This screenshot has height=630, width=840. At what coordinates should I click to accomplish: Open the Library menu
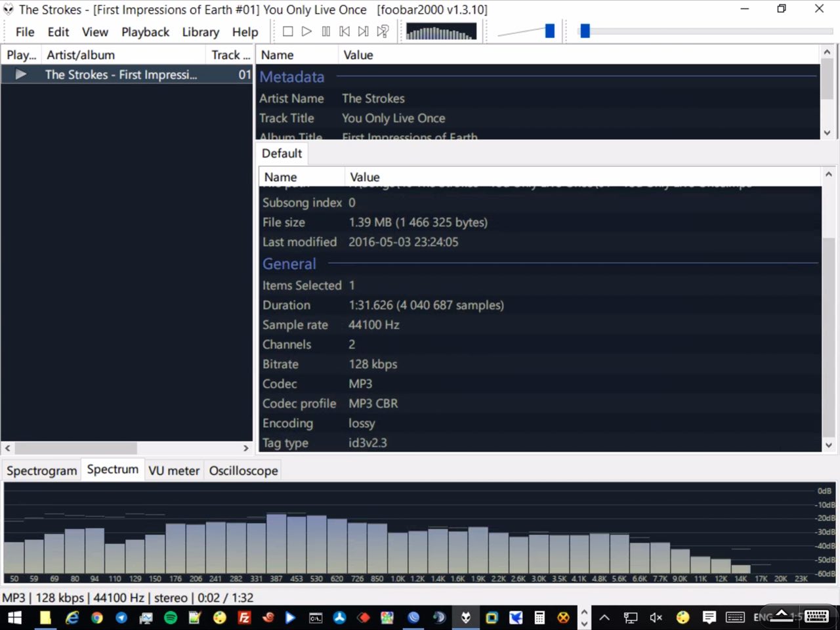(200, 32)
